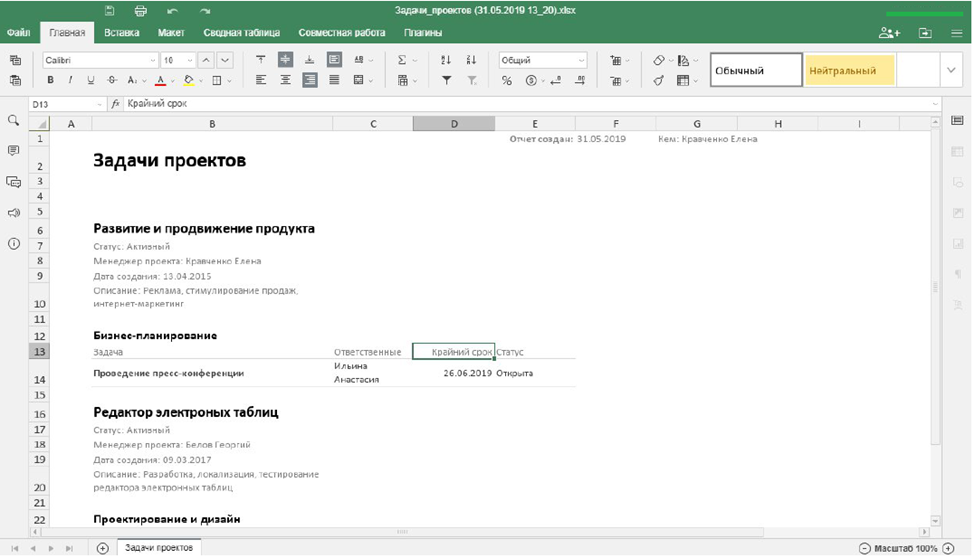Screen dimensions: 975x558
Task: Click the font color red A swatch
Action: (x=160, y=80)
